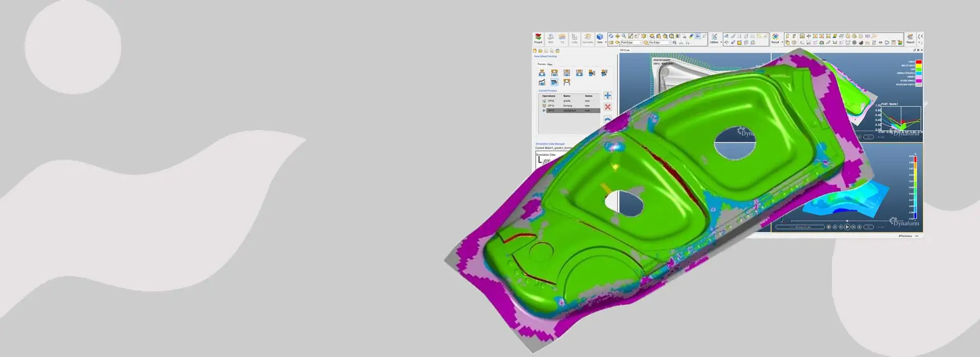Click the green Safe legend swatch
The image size is (980, 357).
click(x=919, y=69)
